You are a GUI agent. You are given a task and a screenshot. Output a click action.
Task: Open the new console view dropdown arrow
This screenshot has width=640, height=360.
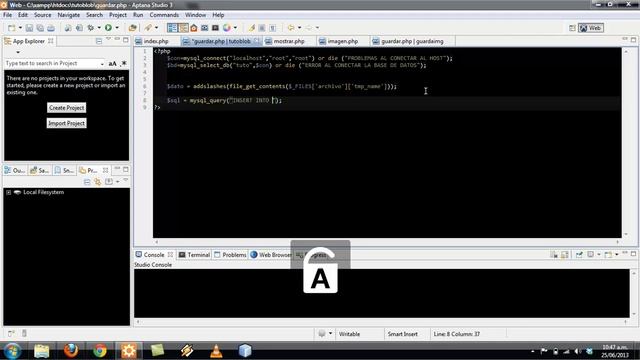click(616, 255)
